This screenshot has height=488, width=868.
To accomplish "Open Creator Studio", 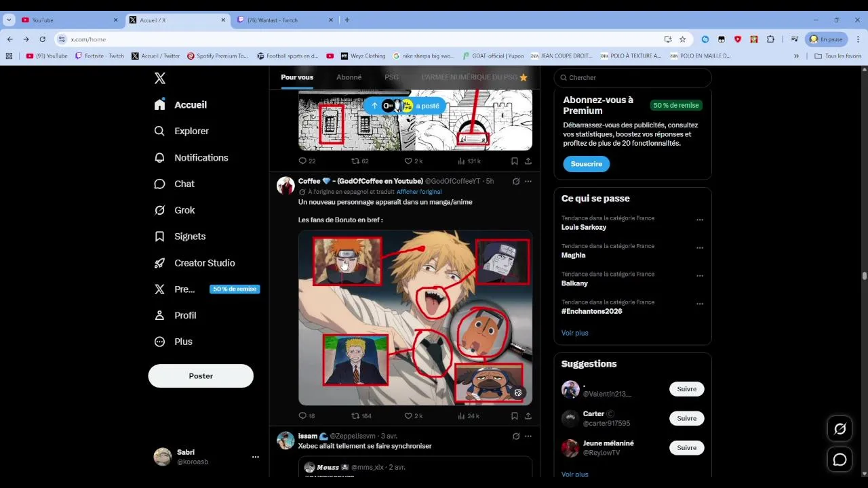I will point(195,263).
